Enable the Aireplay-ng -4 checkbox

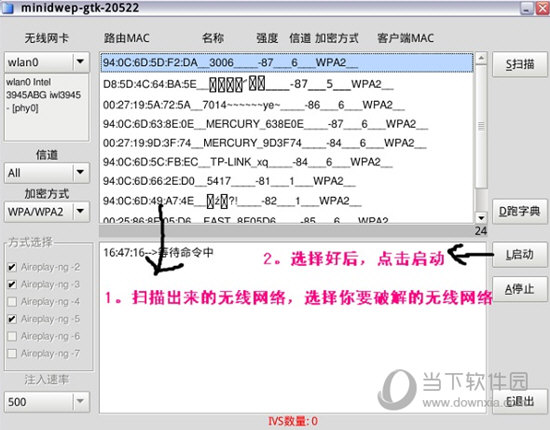click(12, 302)
